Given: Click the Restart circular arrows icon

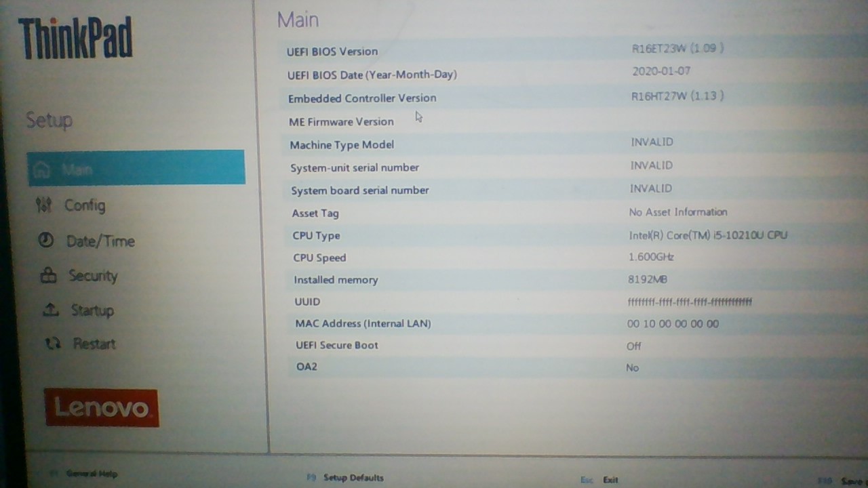Looking at the screenshot, I should point(53,344).
